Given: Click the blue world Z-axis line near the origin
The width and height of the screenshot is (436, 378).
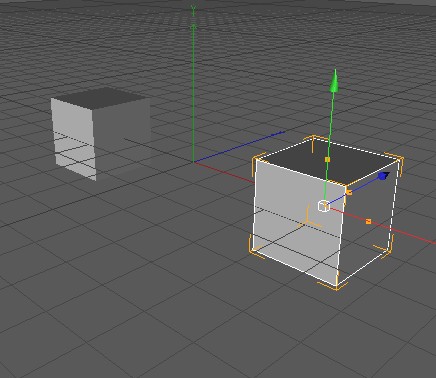Looking at the screenshot, I should tap(238, 147).
